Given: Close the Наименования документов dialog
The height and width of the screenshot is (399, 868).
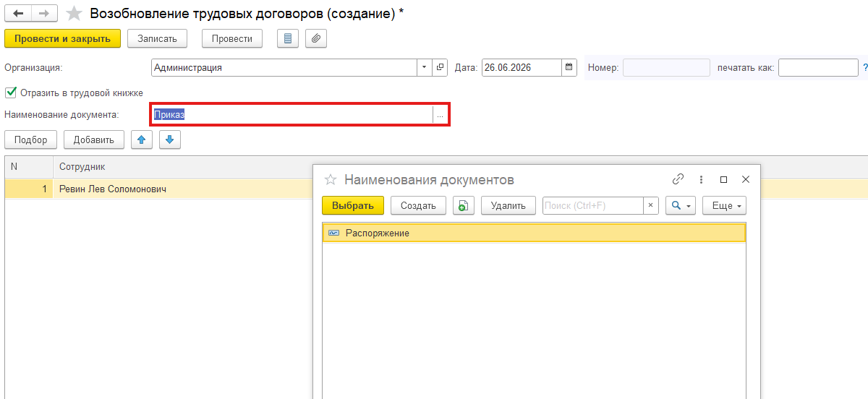Looking at the screenshot, I should [746, 179].
